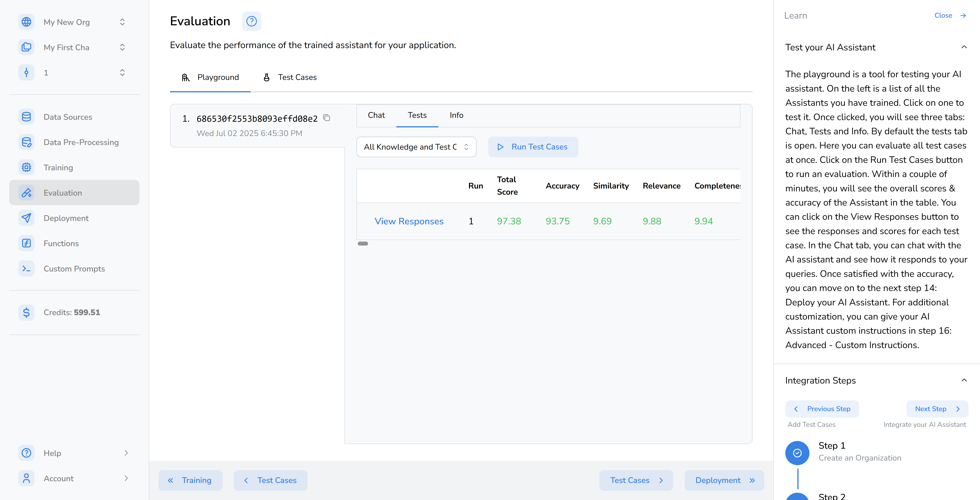980x500 pixels.
Task: Click the Next Step button
Action: point(937,409)
